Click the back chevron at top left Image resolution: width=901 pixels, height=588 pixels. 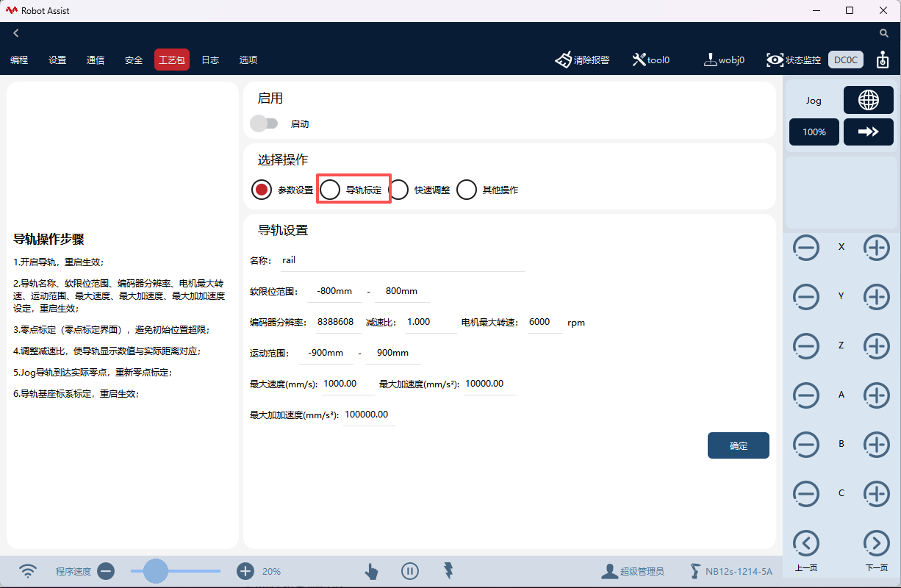(15, 32)
